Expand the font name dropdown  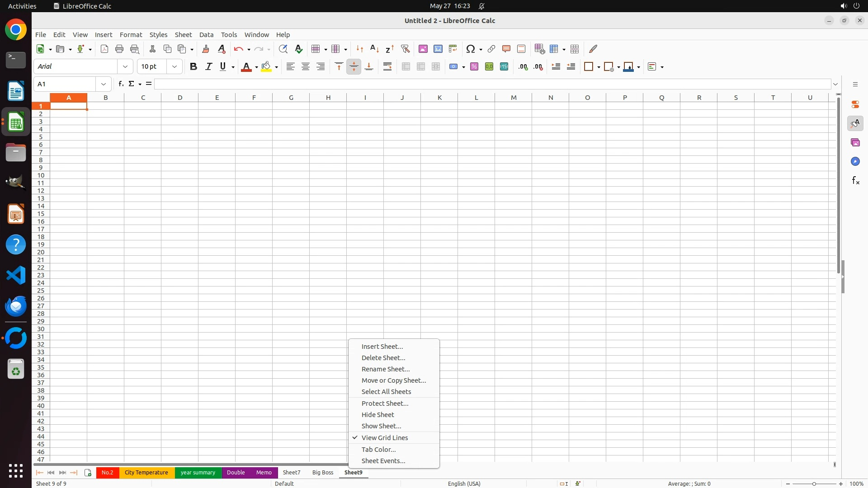click(x=125, y=66)
